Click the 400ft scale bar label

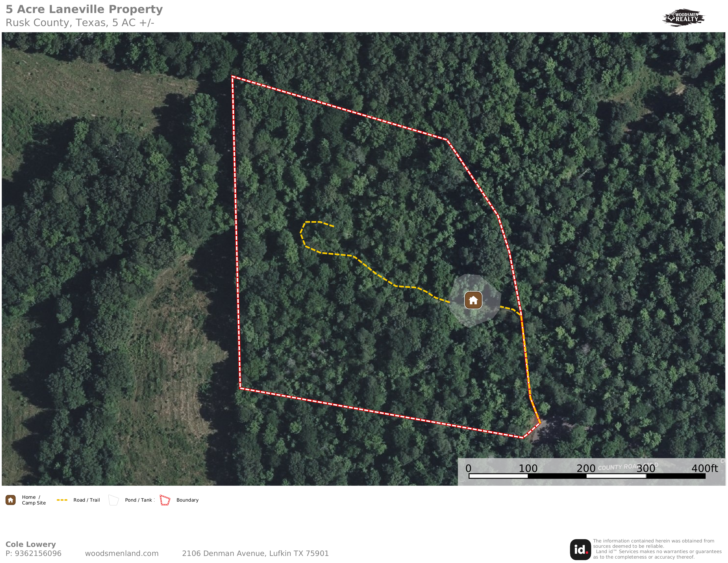pyautogui.click(x=704, y=468)
